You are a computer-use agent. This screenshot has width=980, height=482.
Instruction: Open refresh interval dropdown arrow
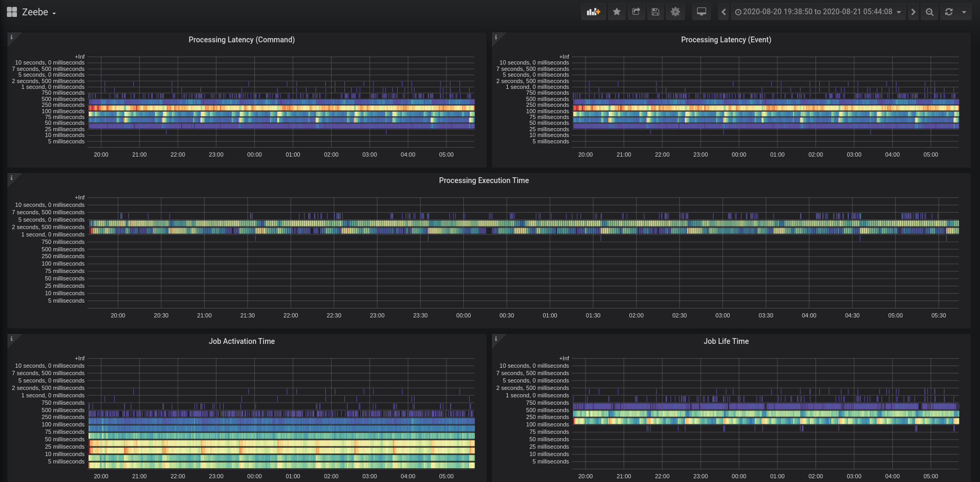click(964, 12)
